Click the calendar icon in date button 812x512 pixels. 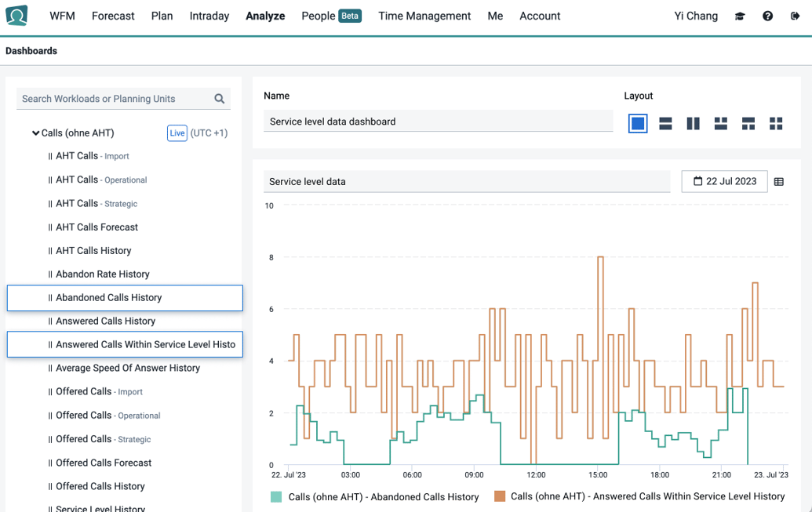(697, 181)
